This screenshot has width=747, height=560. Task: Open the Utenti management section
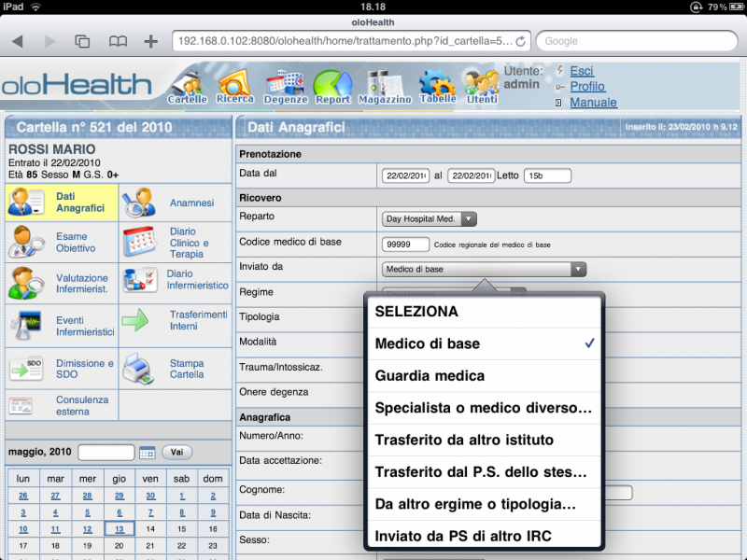[x=481, y=84]
